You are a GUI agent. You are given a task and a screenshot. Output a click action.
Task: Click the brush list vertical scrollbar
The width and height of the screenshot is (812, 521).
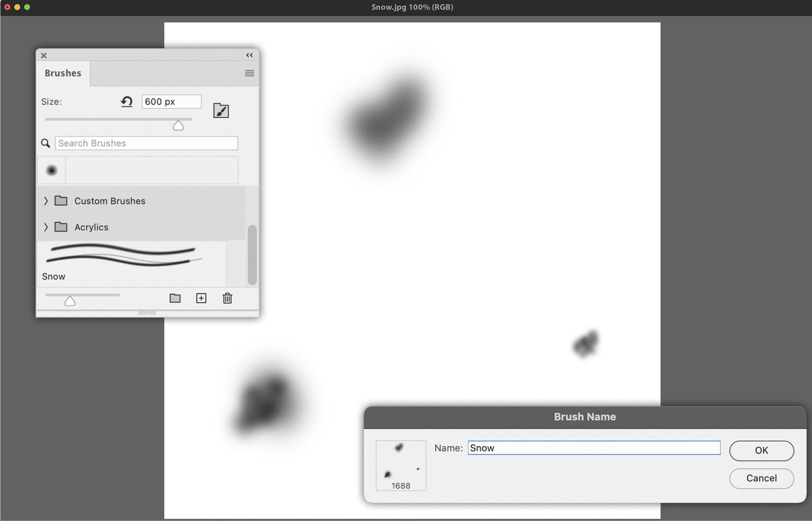pos(252,255)
